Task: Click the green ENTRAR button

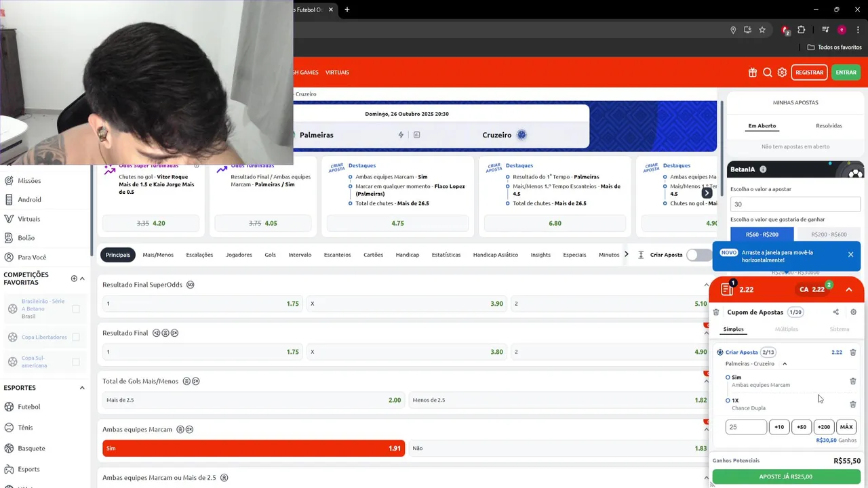Action: point(846,73)
